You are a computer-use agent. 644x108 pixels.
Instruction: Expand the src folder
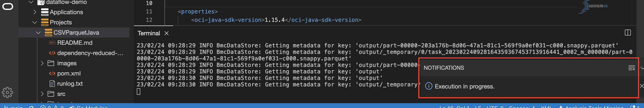[x=42, y=94]
